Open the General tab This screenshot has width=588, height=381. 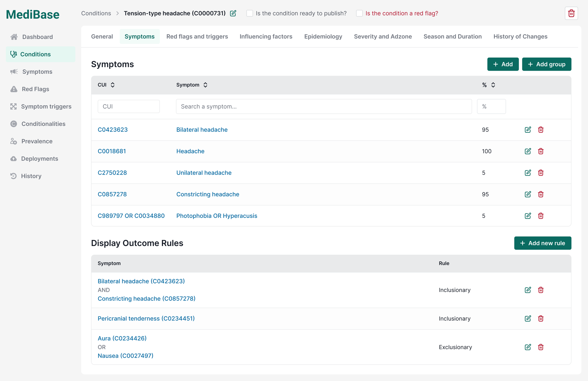pyautogui.click(x=102, y=36)
